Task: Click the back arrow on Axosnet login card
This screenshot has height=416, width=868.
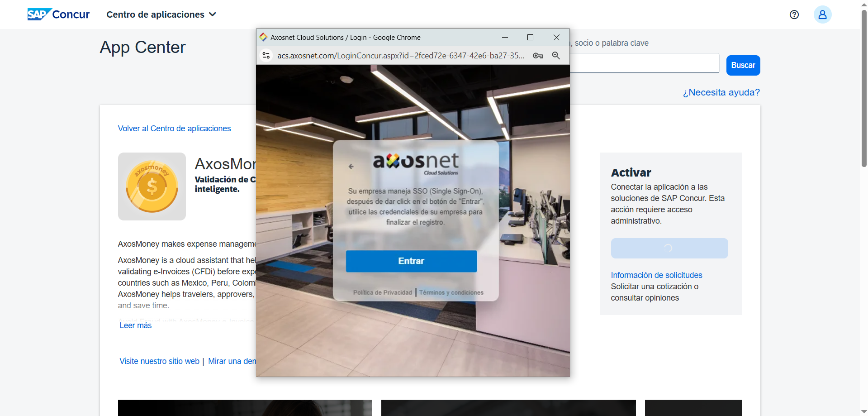Action: pyautogui.click(x=351, y=167)
